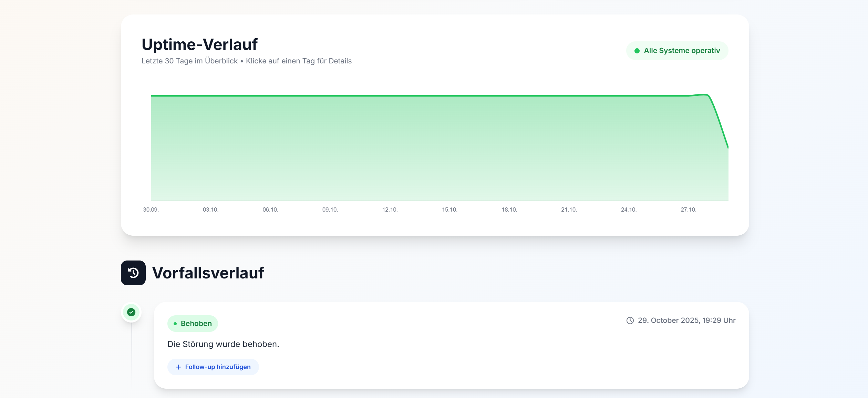This screenshot has height=398, width=868.
Task: Click the green dot in Alle Systeme operativ
Action: click(x=638, y=50)
